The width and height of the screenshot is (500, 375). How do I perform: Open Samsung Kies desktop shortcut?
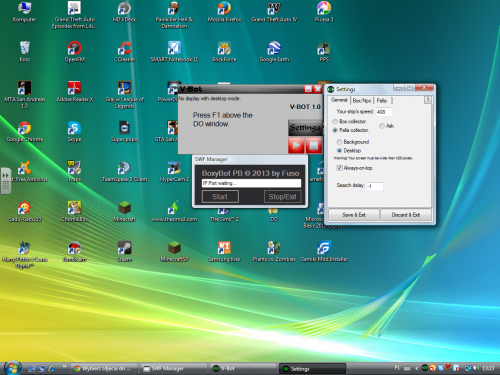click(224, 252)
